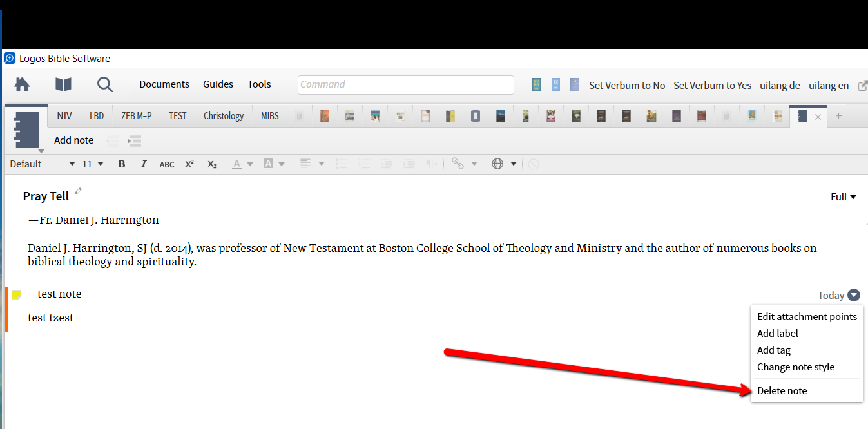Focus the Command input box

click(406, 84)
